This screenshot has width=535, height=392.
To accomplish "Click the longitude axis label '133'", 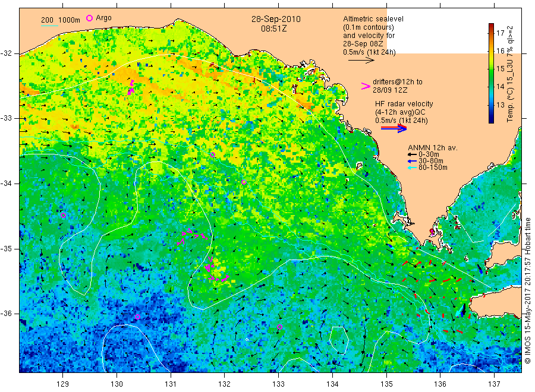I will tap(278, 384).
